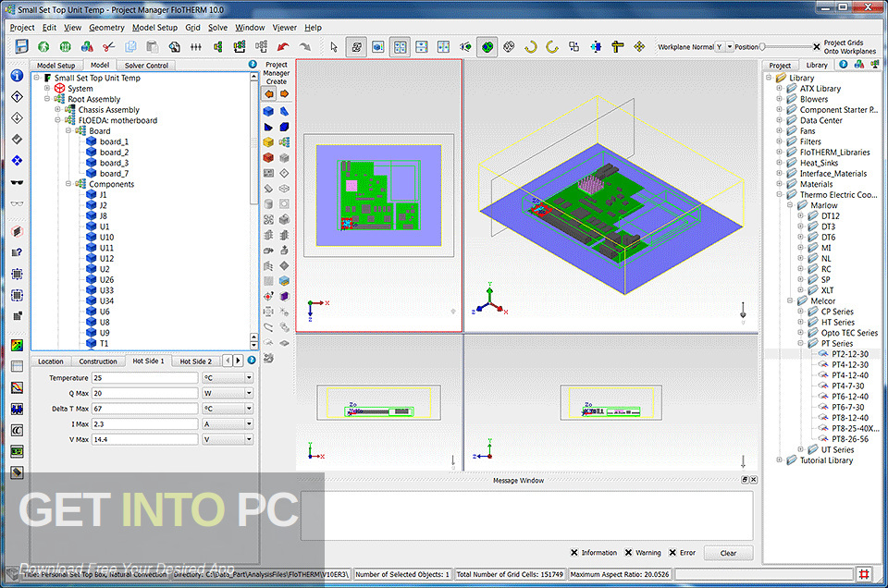Image resolution: width=888 pixels, height=588 pixels.
Task: Click the red cube source icon
Action: tap(268, 157)
